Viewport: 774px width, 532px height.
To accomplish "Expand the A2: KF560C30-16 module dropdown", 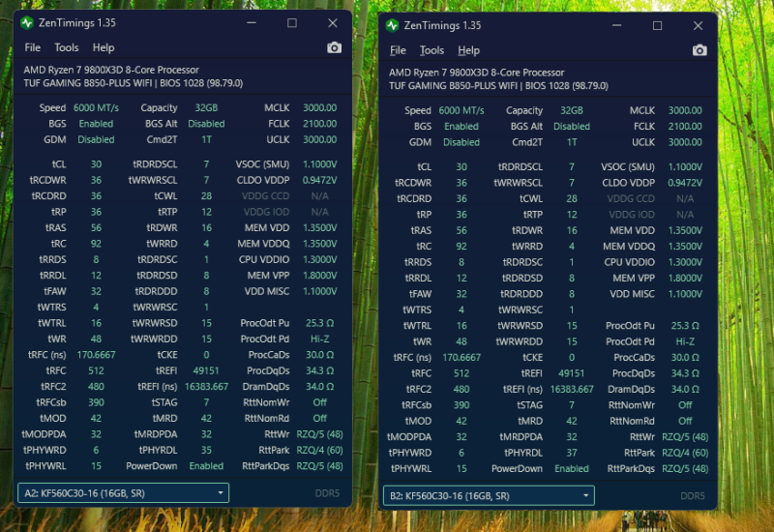I will click(124, 493).
